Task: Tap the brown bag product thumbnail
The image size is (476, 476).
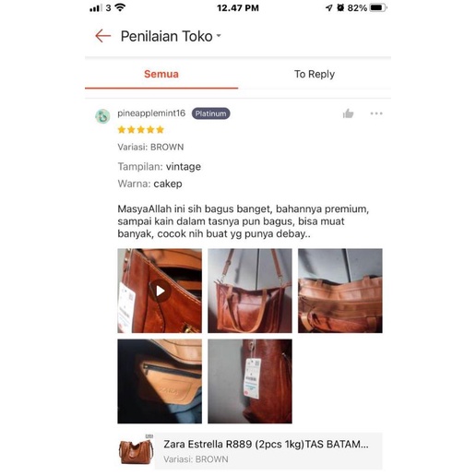Action: pyautogui.click(x=136, y=451)
